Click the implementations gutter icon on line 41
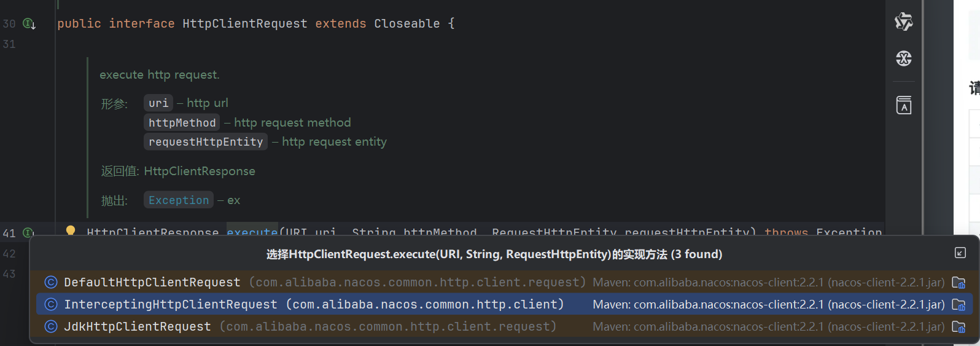This screenshot has height=346, width=980. [28, 233]
